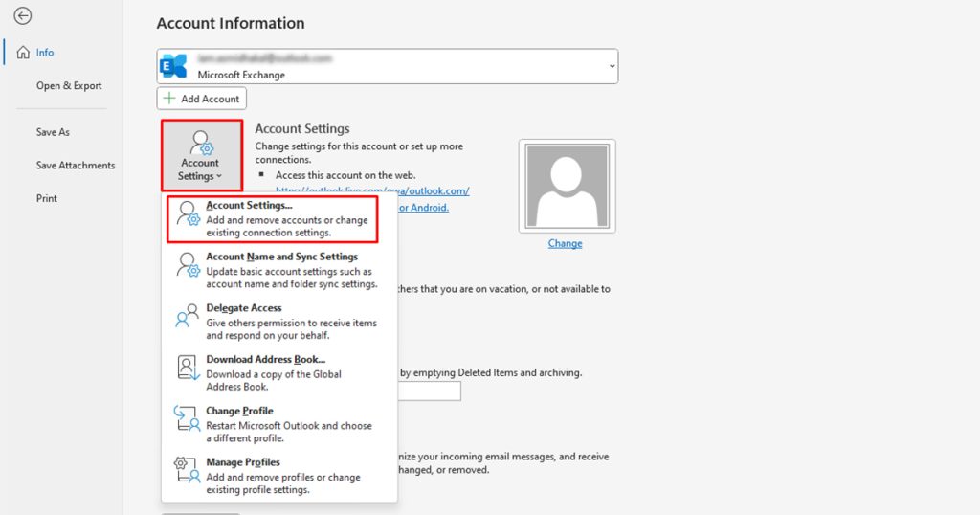The height and width of the screenshot is (515, 980).
Task: Open the Open & Export tab
Action: click(69, 85)
